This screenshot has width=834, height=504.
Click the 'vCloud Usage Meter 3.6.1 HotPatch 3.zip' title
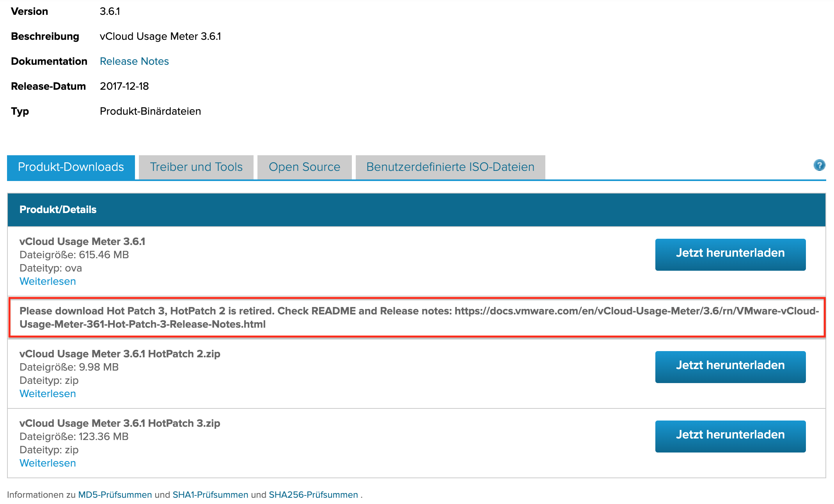120,423
